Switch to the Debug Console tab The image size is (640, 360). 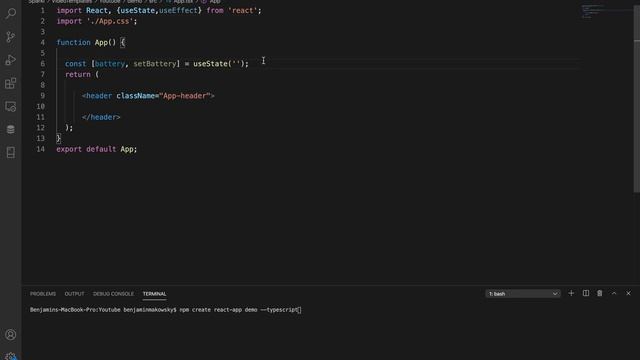[x=113, y=294]
